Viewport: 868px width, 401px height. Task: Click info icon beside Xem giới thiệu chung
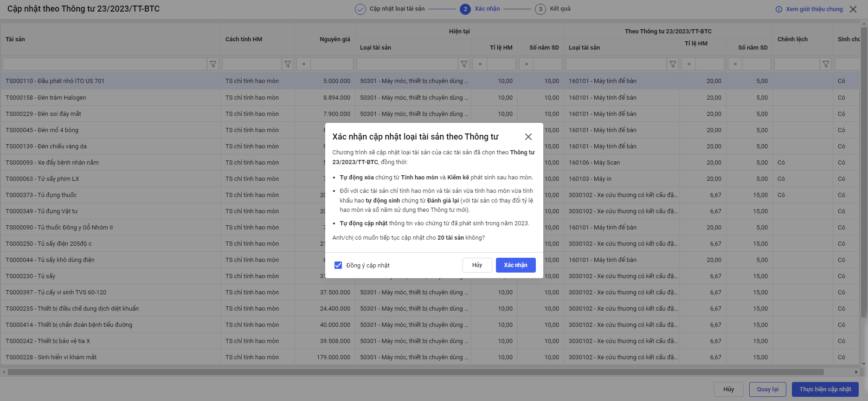pos(779,9)
